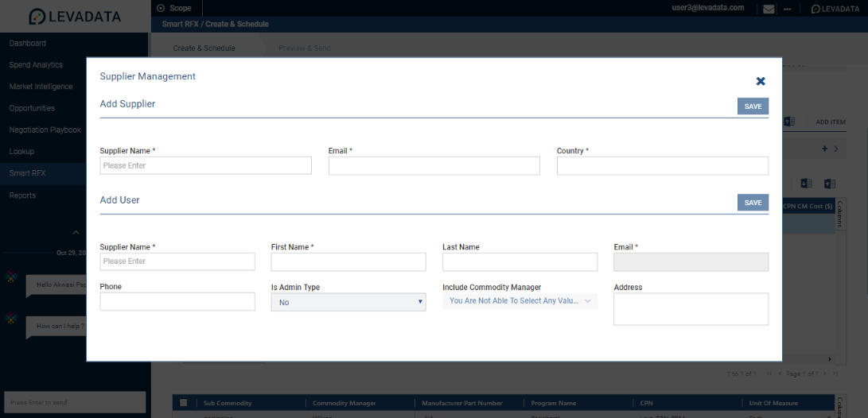Image resolution: width=868 pixels, height=418 pixels.
Task: Sort by Sub Commodity column
Action: click(228, 403)
